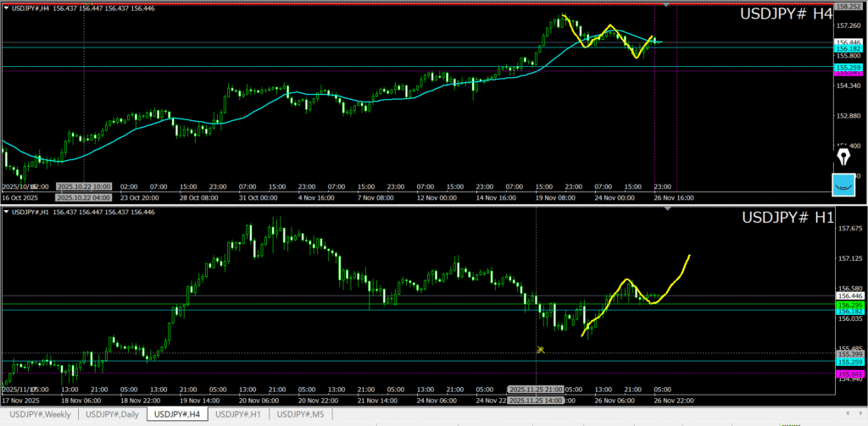The width and height of the screenshot is (868, 426).
Task: Open the USDJPY#,Daily chart tab
Action: click(113, 414)
